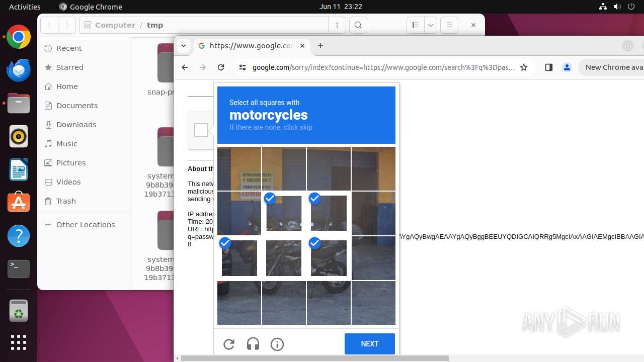Viewport: 644px width, 362px height.
Task: Open Chrome side panel
Action: pyautogui.click(x=549, y=67)
